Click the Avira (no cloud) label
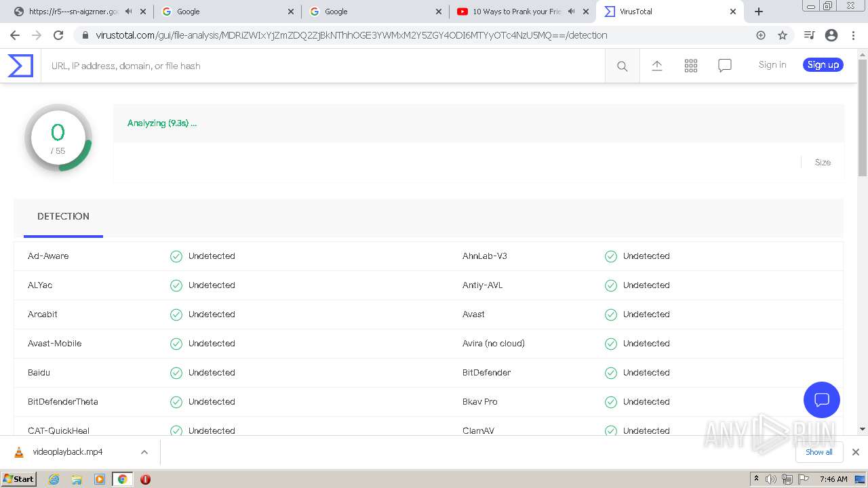 (x=494, y=344)
